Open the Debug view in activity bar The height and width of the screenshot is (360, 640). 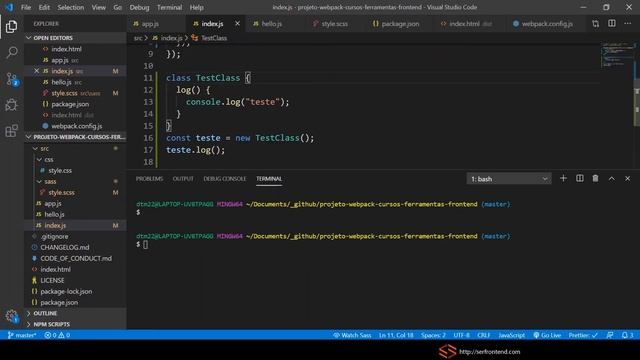(11, 105)
